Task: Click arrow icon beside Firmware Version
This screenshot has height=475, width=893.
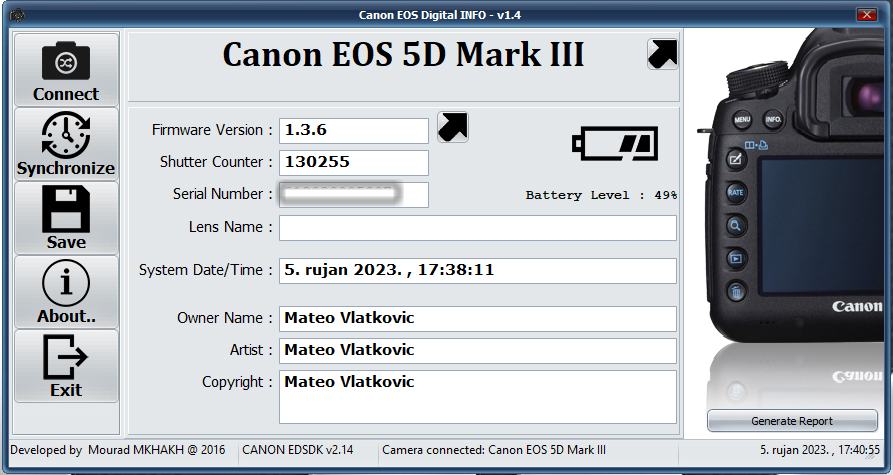Action: (x=453, y=126)
